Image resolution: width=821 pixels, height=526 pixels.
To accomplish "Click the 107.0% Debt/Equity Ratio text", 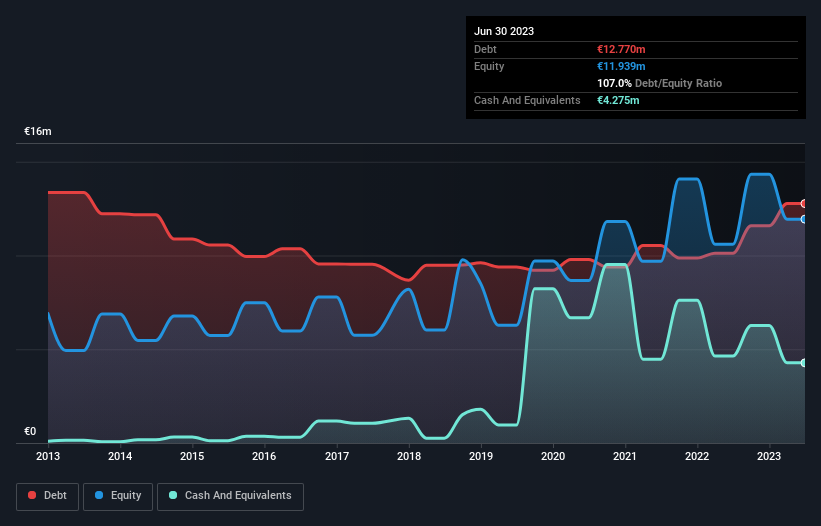I will [x=659, y=83].
